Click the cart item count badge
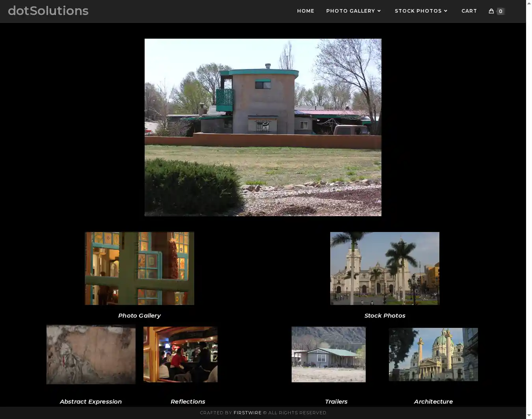 [x=500, y=11]
